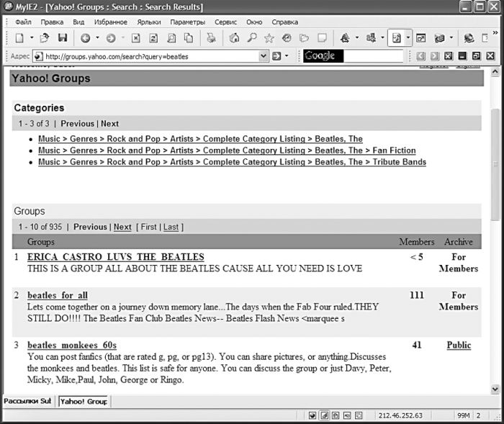Open the Back button history dropdown arrow

click(97, 38)
